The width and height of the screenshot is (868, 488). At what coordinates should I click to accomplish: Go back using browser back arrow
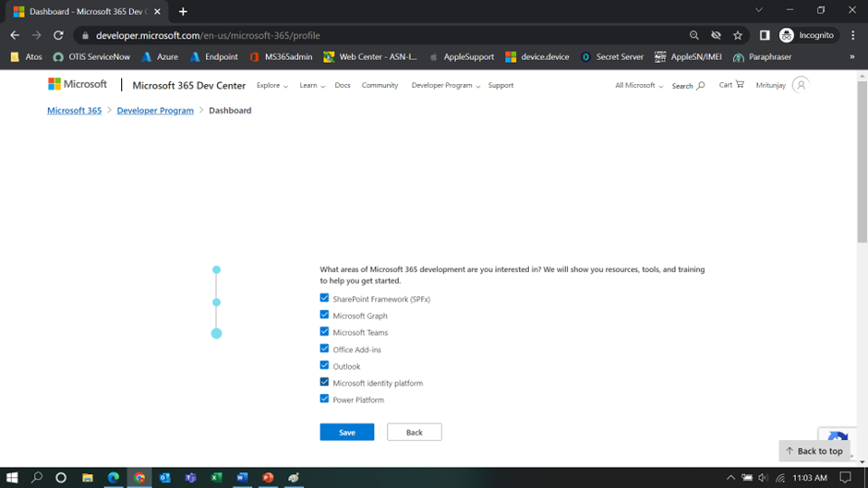click(x=15, y=35)
